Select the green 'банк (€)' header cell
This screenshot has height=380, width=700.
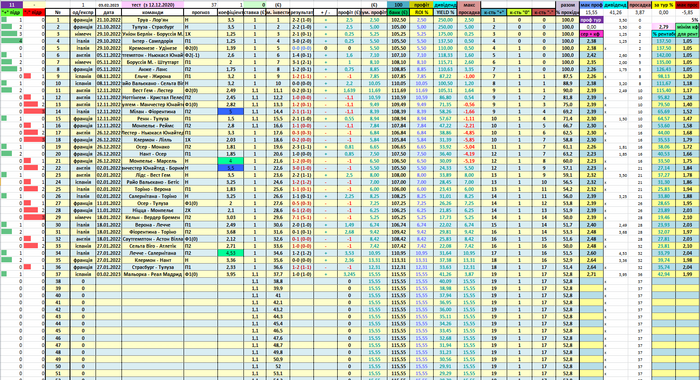(398, 13)
